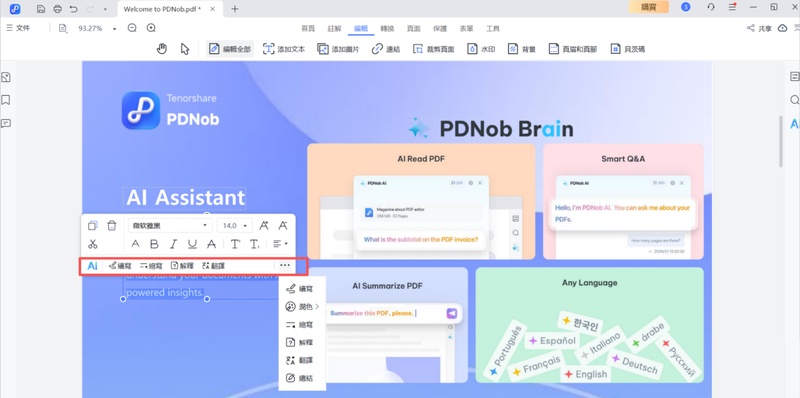Open the 文件 file menu
This screenshot has width=800, height=398.
(x=18, y=28)
